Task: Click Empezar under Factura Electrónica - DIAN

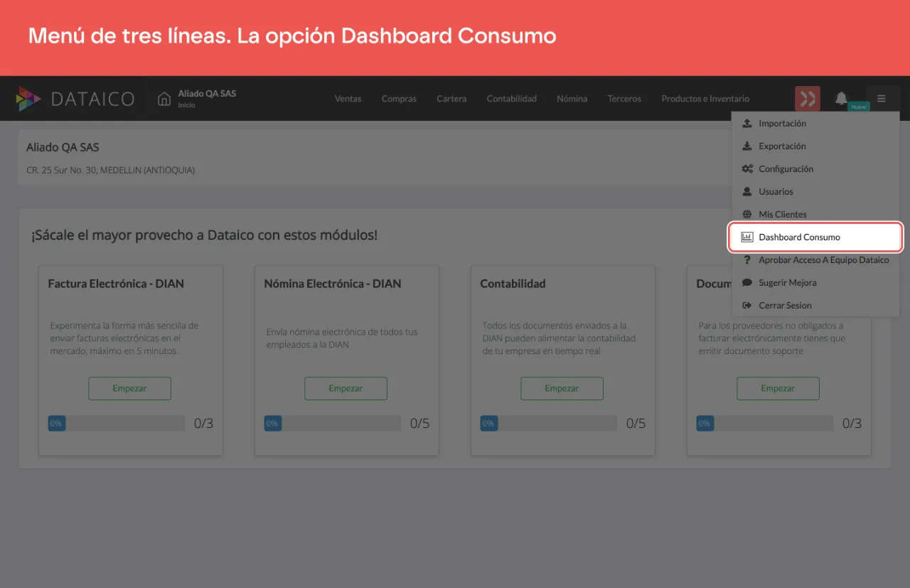Action: coord(129,388)
